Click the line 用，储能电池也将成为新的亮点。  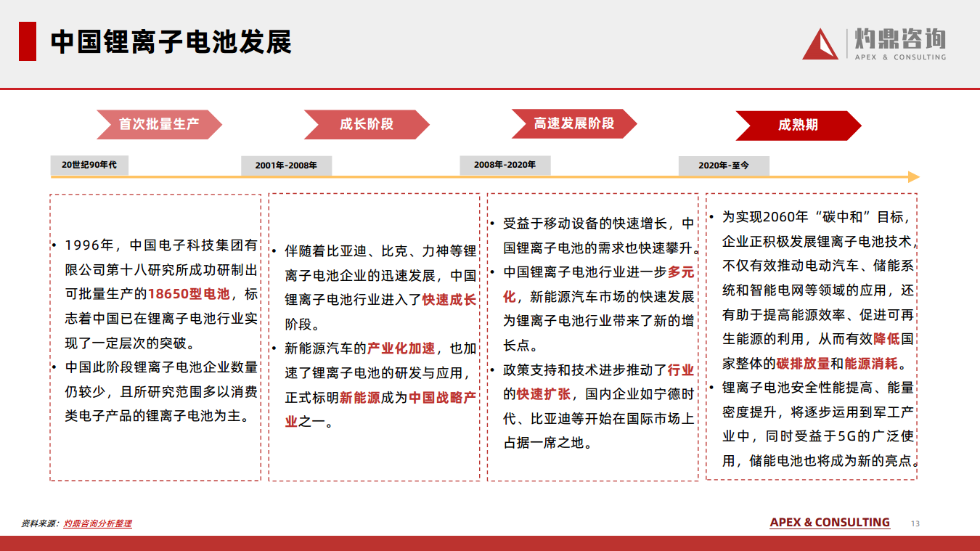pyautogui.click(x=821, y=461)
